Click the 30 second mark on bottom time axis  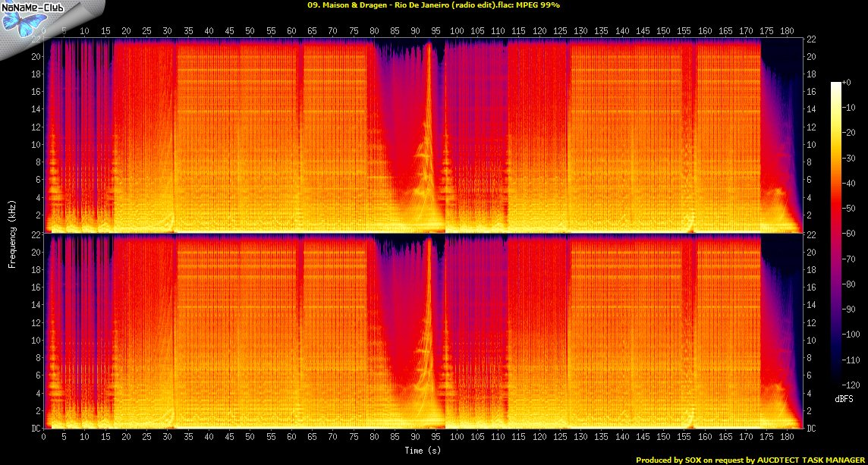pyautogui.click(x=167, y=438)
